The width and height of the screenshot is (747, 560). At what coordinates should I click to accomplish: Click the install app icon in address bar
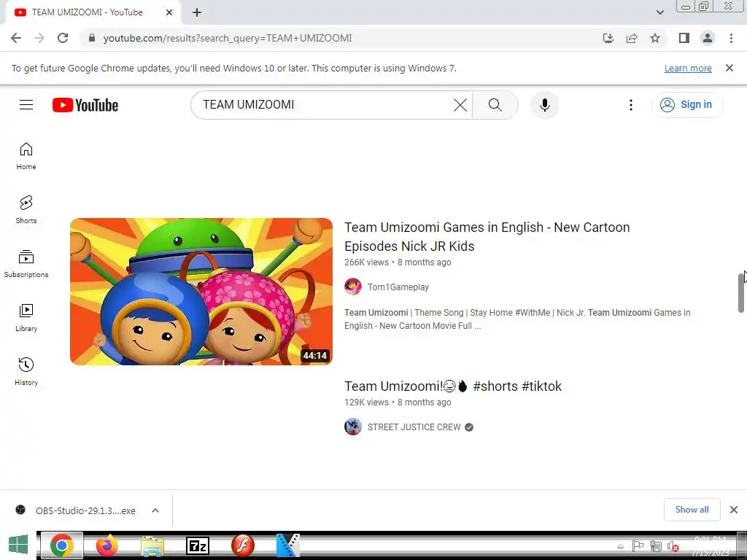click(608, 38)
